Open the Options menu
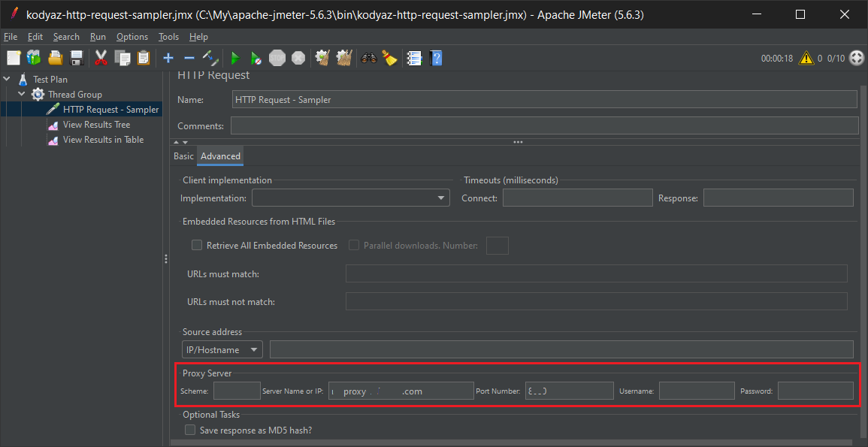Image resolution: width=868 pixels, height=447 pixels. [132, 37]
